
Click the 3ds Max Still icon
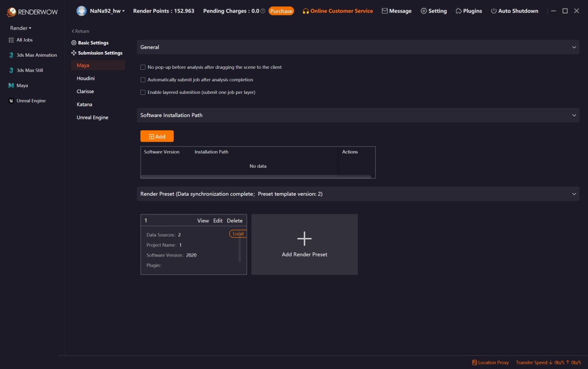12,71
